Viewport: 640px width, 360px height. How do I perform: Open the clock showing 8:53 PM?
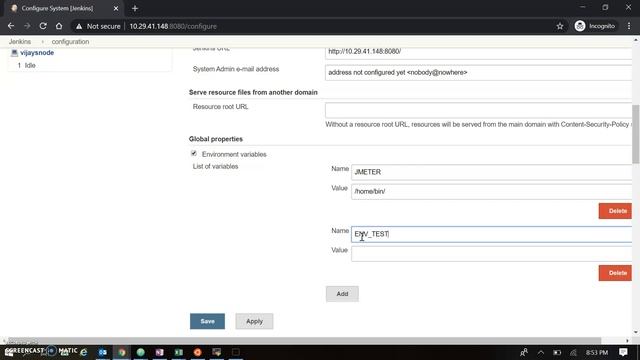(597, 352)
